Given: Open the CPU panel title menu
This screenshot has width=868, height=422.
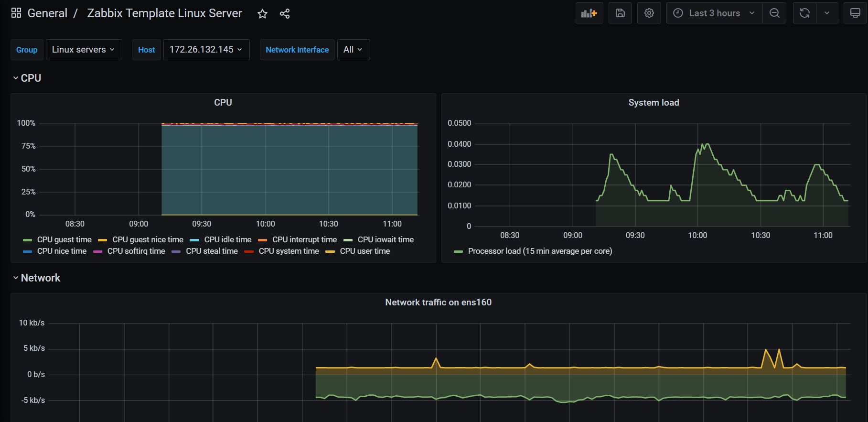Looking at the screenshot, I should (223, 102).
